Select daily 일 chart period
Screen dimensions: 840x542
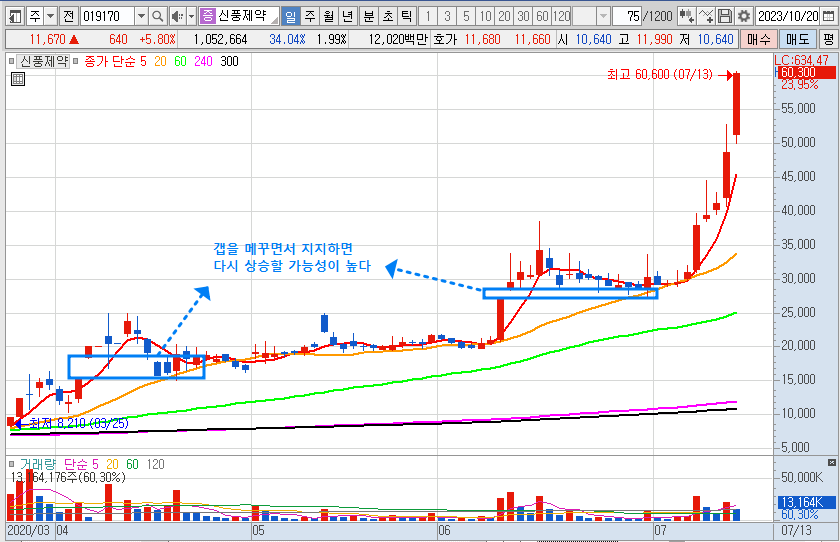click(x=290, y=16)
